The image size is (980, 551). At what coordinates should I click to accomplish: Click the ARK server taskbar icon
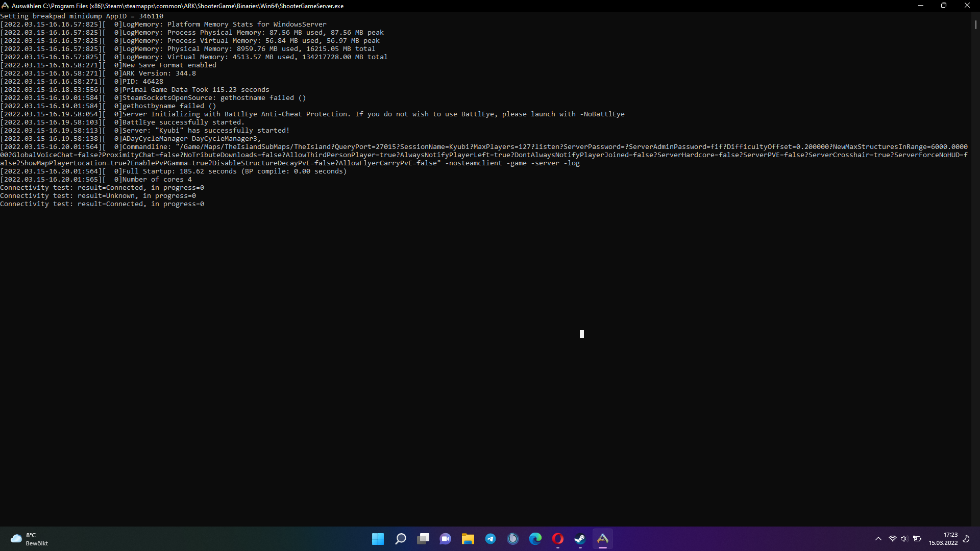pos(603,539)
